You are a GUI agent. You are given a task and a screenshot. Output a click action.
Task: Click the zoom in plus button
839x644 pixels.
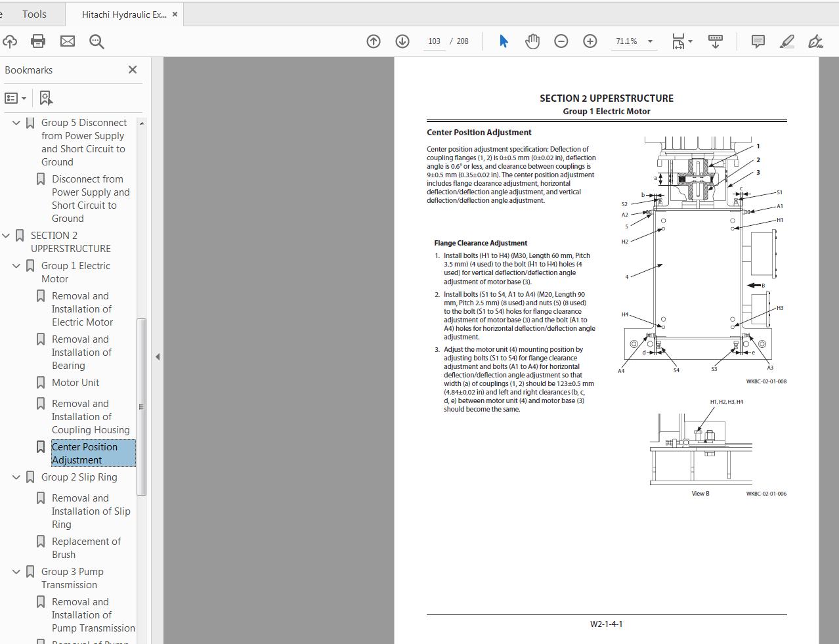[x=590, y=41]
